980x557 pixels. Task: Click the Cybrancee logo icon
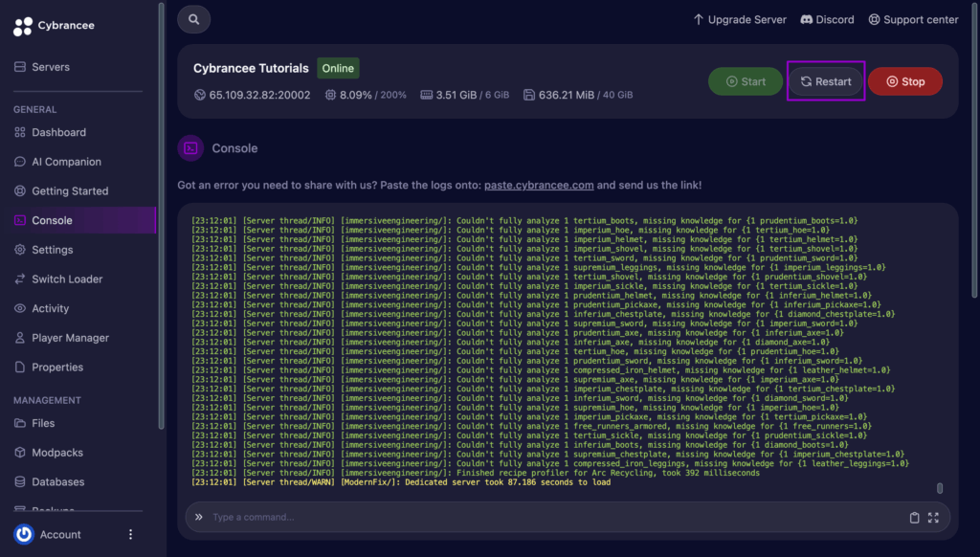click(23, 26)
